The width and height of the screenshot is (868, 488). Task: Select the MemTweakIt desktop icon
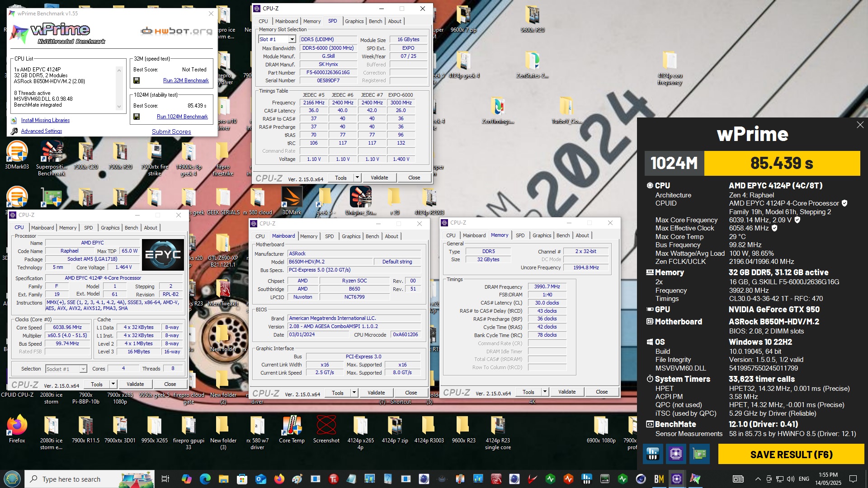223,293
